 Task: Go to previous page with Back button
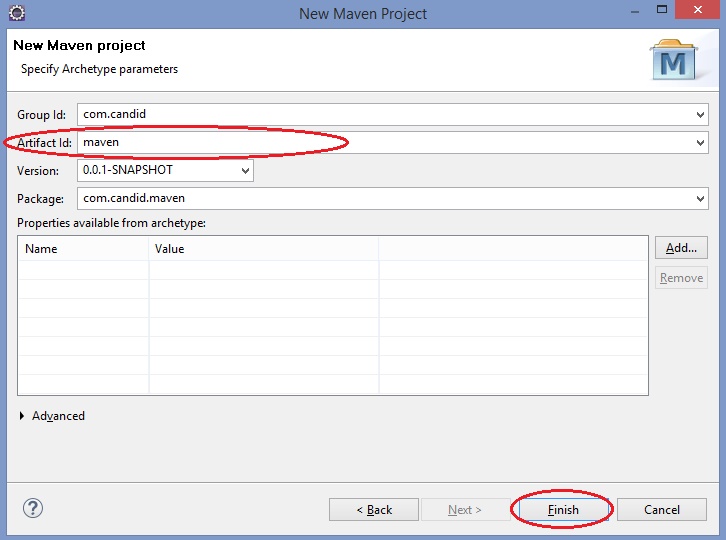pyautogui.click(x=374, y=509)
